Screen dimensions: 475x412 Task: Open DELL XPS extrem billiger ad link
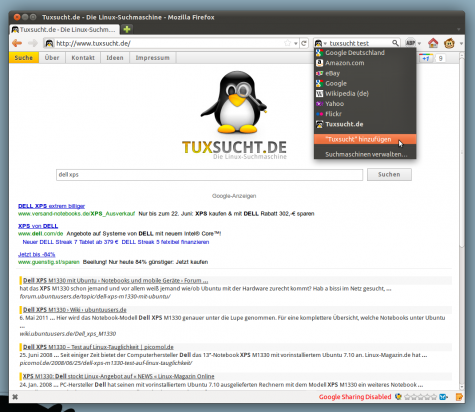tap(51, 206)
